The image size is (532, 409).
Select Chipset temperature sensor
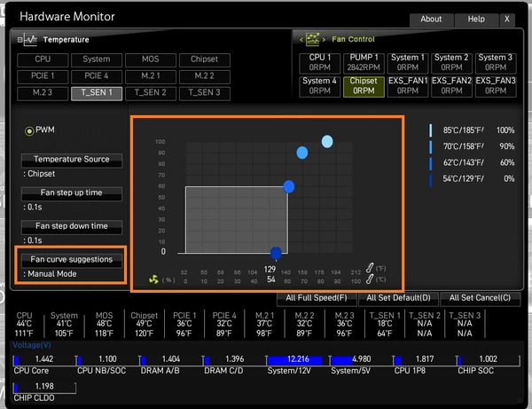point(205,59)
